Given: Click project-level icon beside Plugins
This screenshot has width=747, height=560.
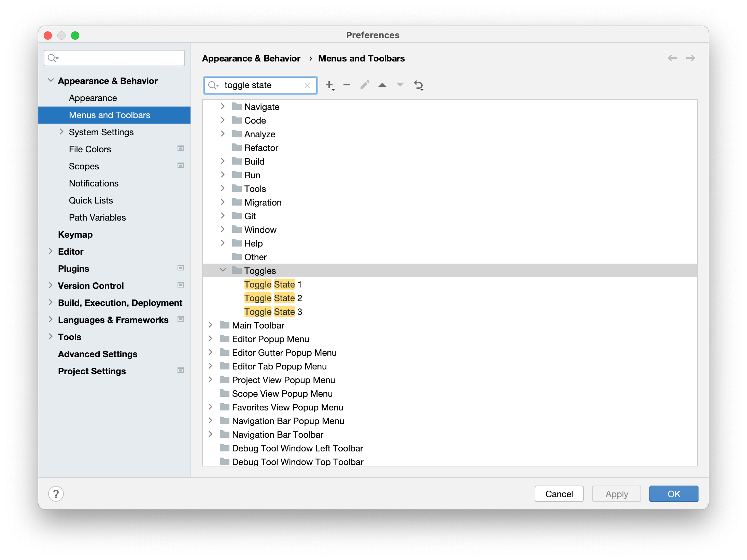Looking at the screenshot, I should [x=181, y=268].
